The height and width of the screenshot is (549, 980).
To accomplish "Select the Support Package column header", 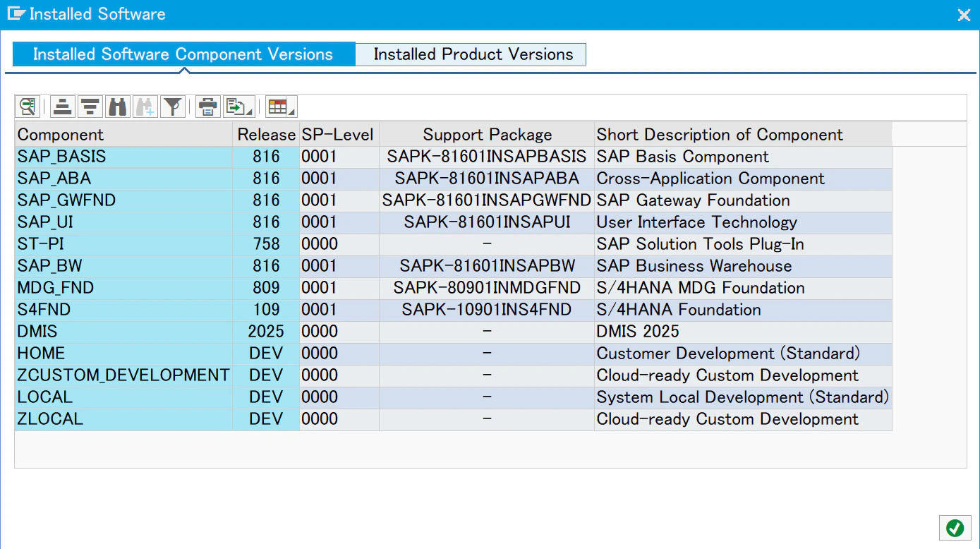I will point(487,135).
